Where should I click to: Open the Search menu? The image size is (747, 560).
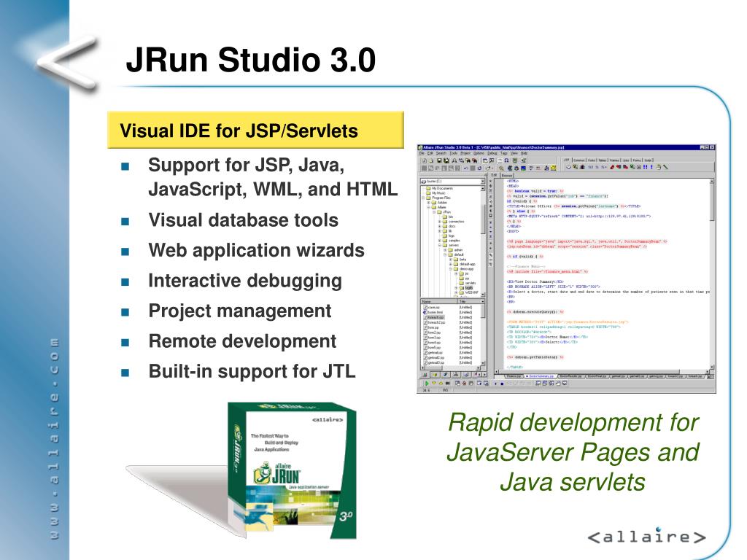(441, 153)
